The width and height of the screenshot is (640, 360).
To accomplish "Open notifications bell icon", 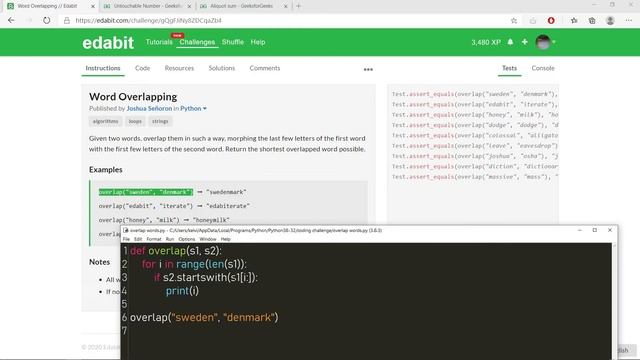I will (x=510, y=42).
